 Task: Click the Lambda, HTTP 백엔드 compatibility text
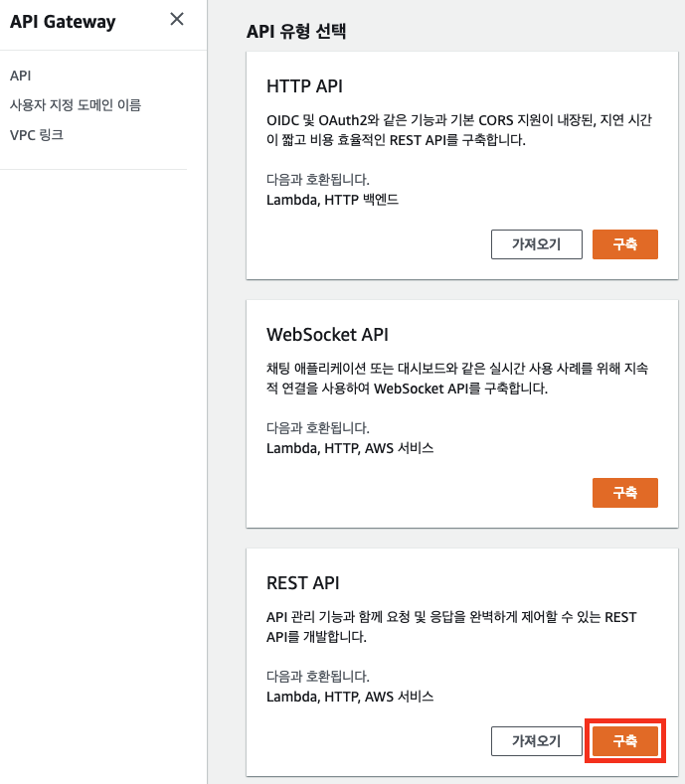click(x=332, y=200)
